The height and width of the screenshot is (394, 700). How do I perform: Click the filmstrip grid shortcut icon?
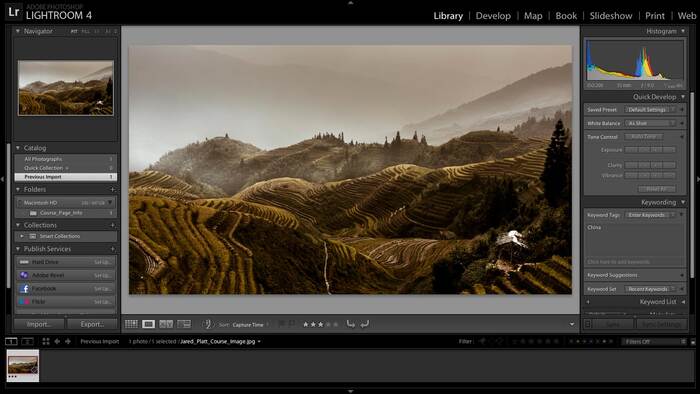click(46, 341)
